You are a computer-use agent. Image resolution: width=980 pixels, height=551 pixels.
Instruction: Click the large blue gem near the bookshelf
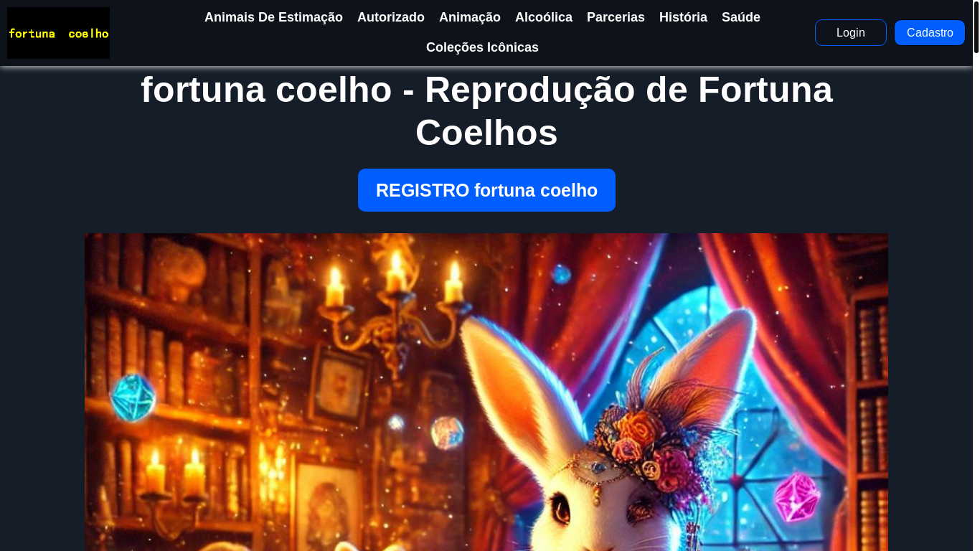(x=133, y=397)
